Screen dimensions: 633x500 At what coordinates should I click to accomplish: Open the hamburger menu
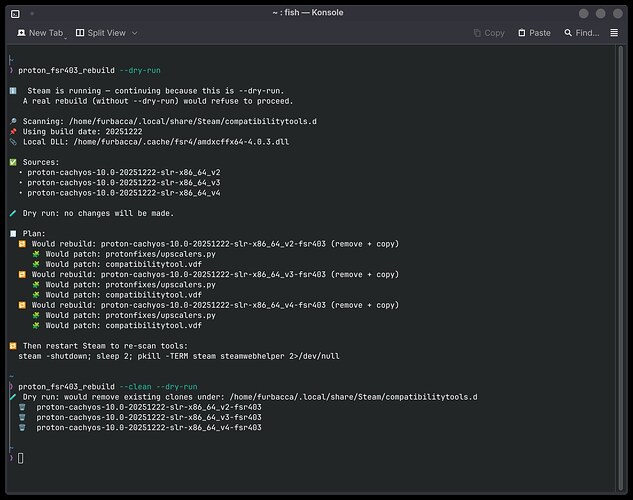[x=614, y=33]
